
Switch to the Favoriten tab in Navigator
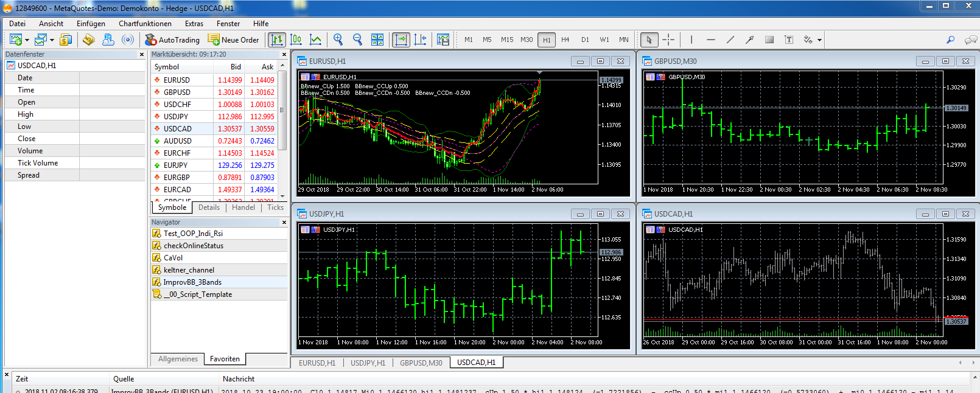point(225,359)
